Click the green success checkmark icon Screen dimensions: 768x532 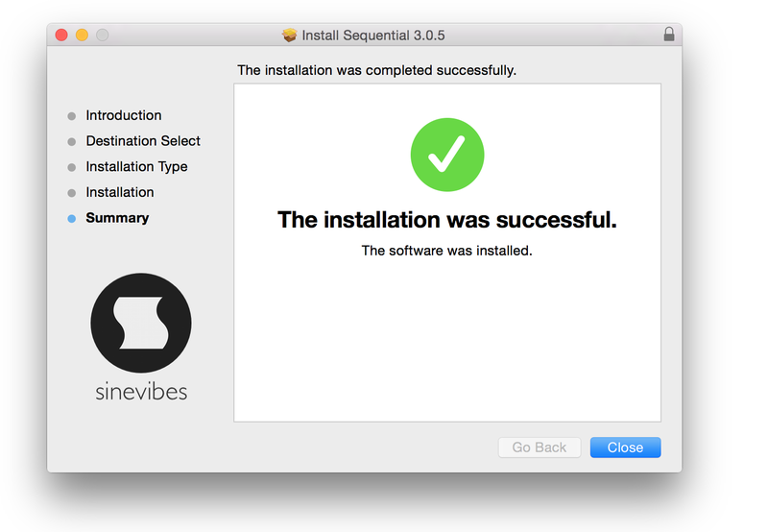click(446, 154)
